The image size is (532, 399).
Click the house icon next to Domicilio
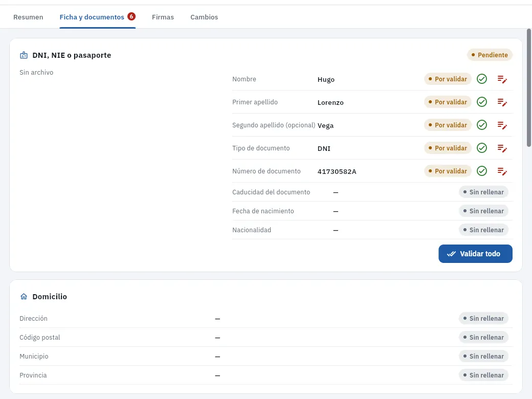pos(24,297)
